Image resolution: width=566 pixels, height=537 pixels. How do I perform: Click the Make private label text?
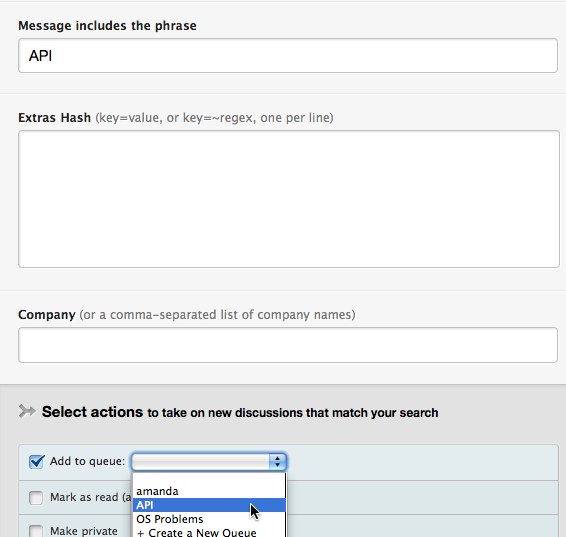(x=84, y=531)
